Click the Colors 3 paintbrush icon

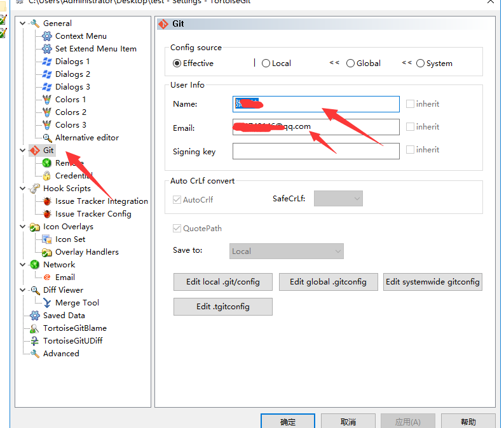pyautogui.click(x=47, y=125)
